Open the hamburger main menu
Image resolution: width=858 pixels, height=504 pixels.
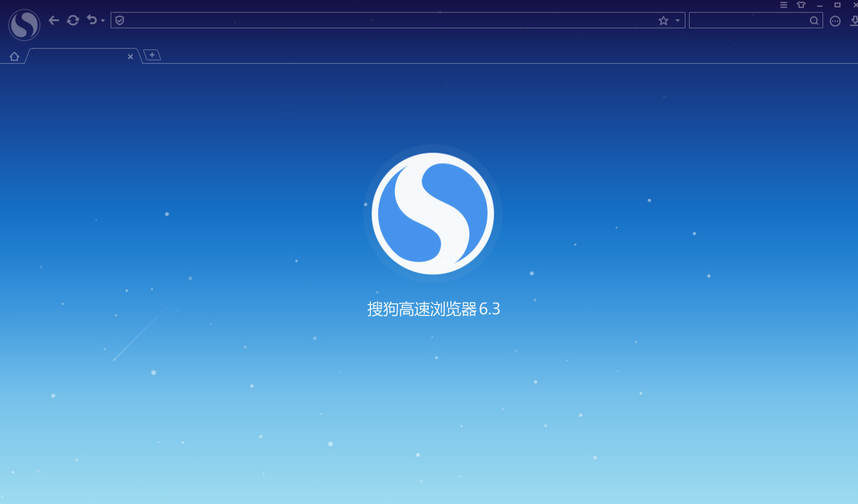click(x=783, y=5)
